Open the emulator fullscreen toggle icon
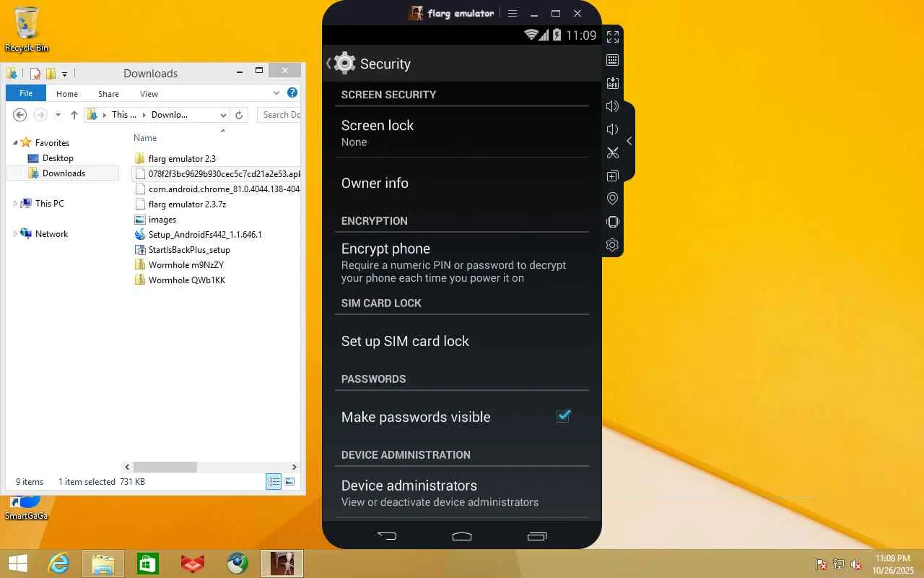 [612, 37]
